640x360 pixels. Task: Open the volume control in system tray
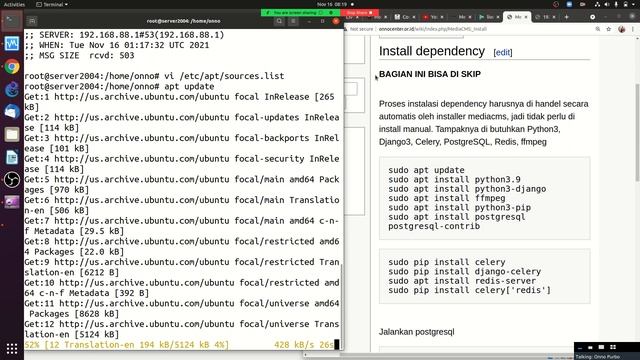(x=607, y=4)
